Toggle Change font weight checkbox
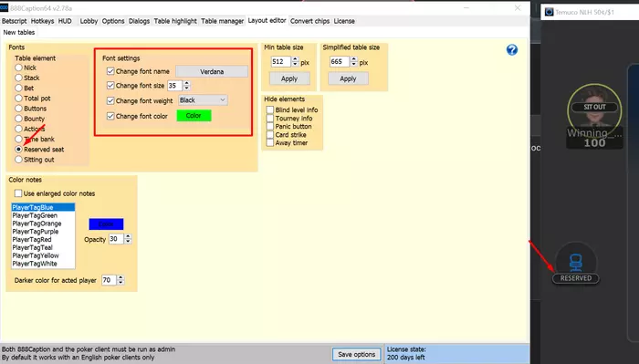This screenshot has height=364, width=639. [110, 100]
